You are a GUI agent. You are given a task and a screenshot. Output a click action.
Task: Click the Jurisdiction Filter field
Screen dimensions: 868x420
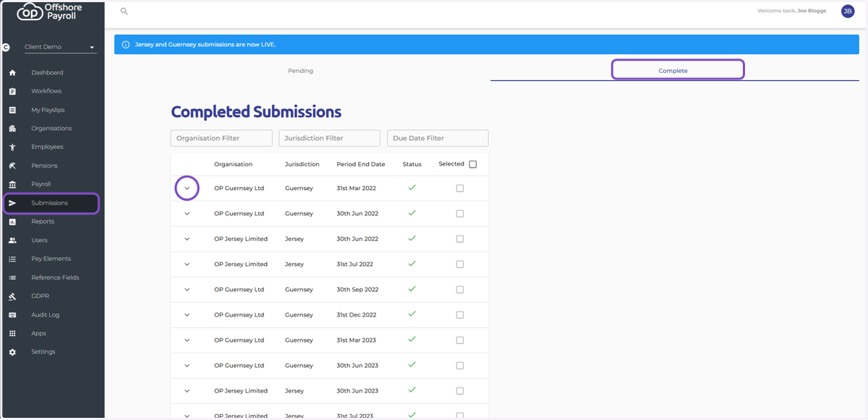pyautogui.click(x=329, y=138)
